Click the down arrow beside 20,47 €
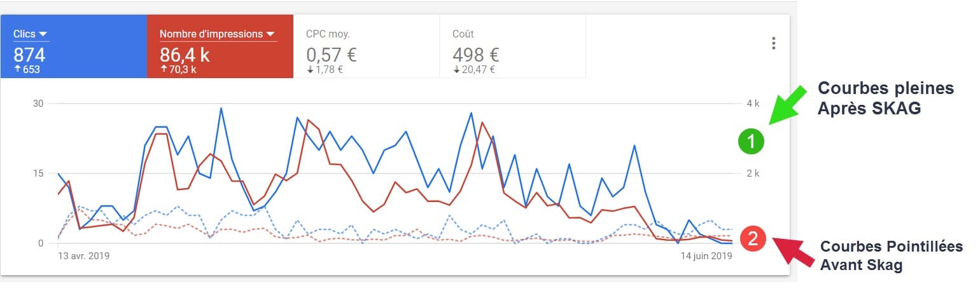Image resolution: width=980 pixels, height=291 pixels. (x=456, y=69)
